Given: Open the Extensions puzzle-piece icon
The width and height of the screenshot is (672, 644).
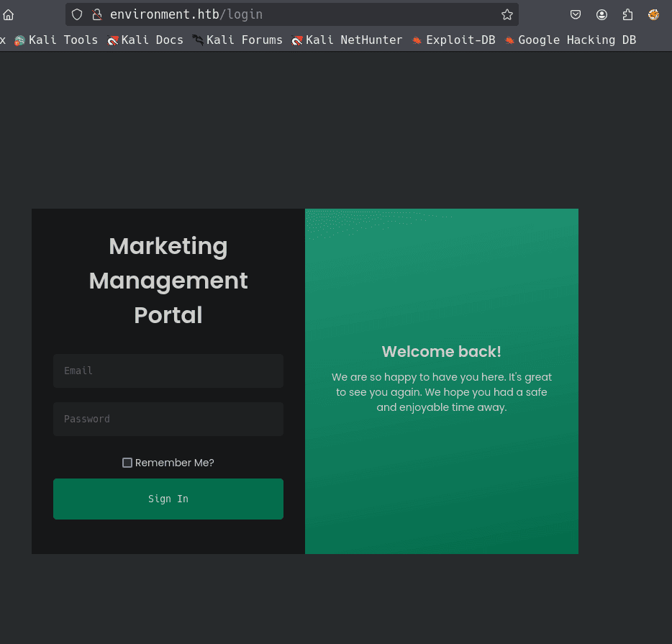Looking at the screenshot, I should pyautogui.click(x=627, y=14).
